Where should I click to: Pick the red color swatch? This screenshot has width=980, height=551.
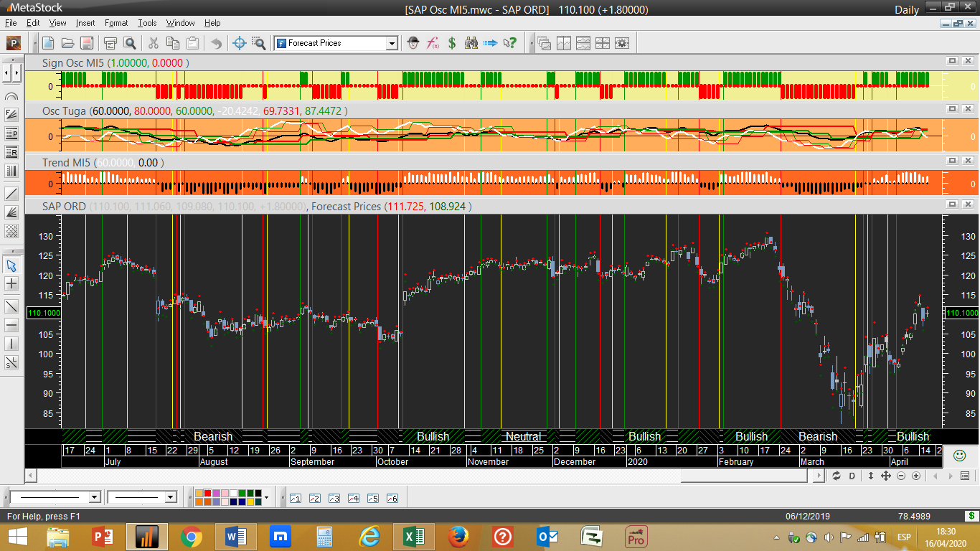(x=208, y=494)
